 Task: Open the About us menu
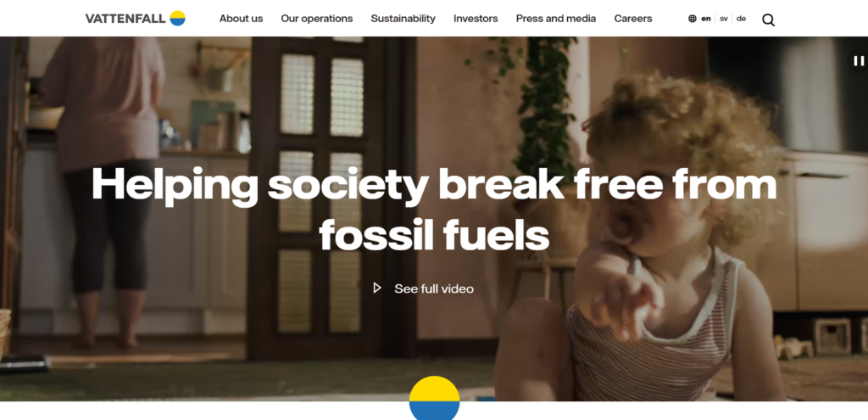coord(241,19)
